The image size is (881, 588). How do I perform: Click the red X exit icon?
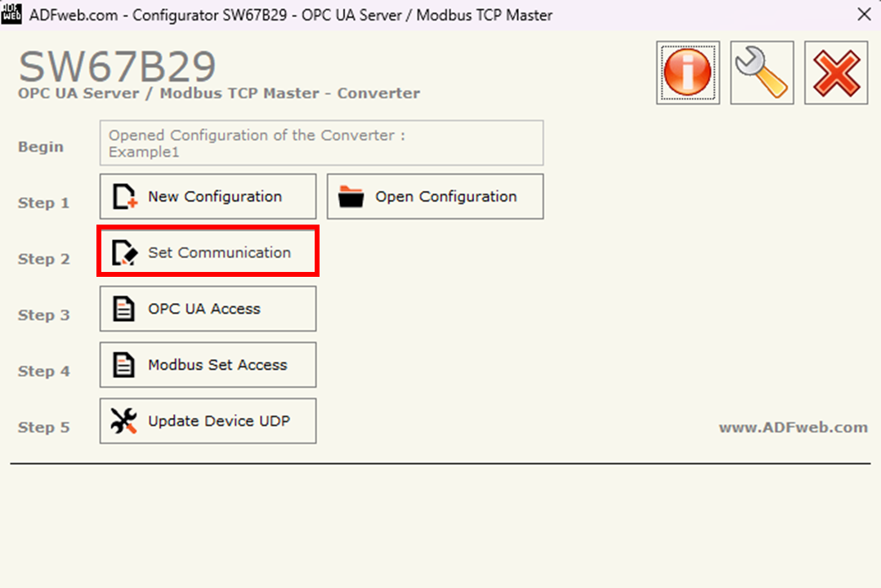[836, 73]
